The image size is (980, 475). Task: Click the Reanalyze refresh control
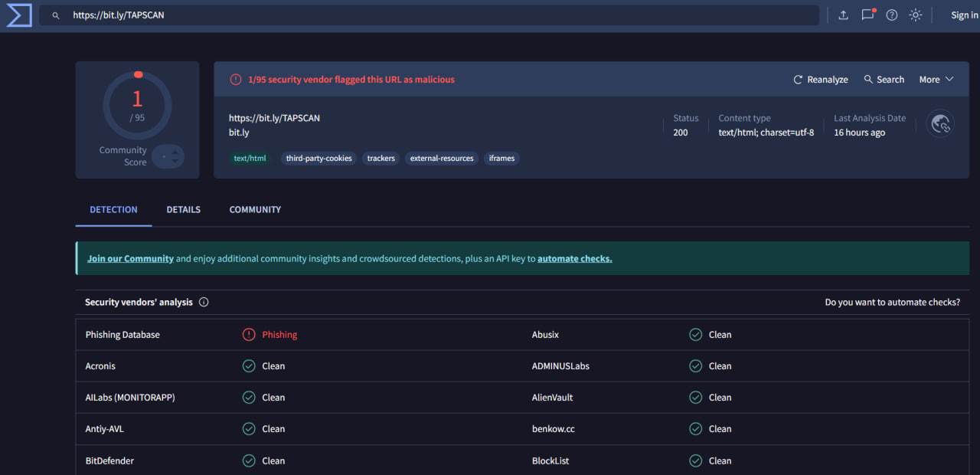(x=819, y=79)
